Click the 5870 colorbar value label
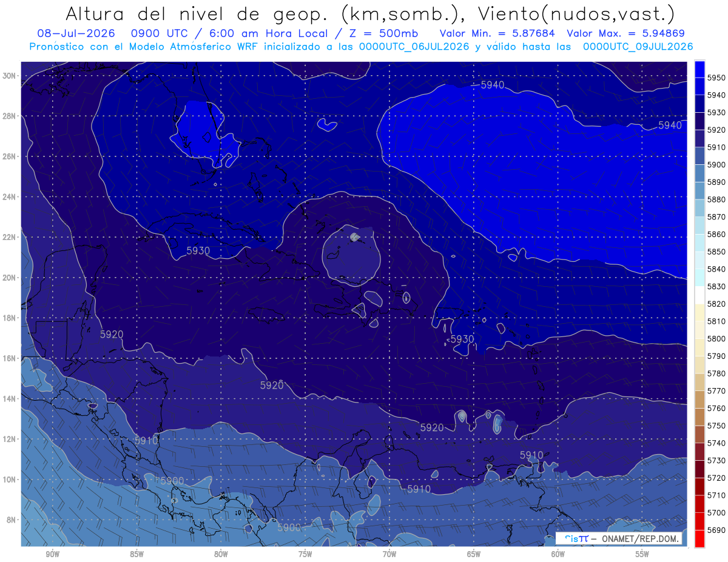Image resolution: width=728 pixels, height=562 pixels. pyautogui.click(x=716, y=216)
